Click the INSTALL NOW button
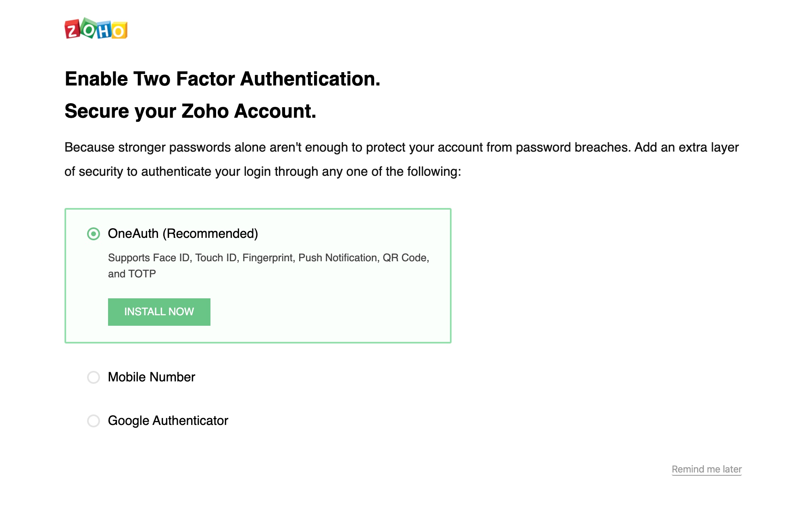Viewport: 812px width, 512px height. pyautogui.click(x=159, y=312)
